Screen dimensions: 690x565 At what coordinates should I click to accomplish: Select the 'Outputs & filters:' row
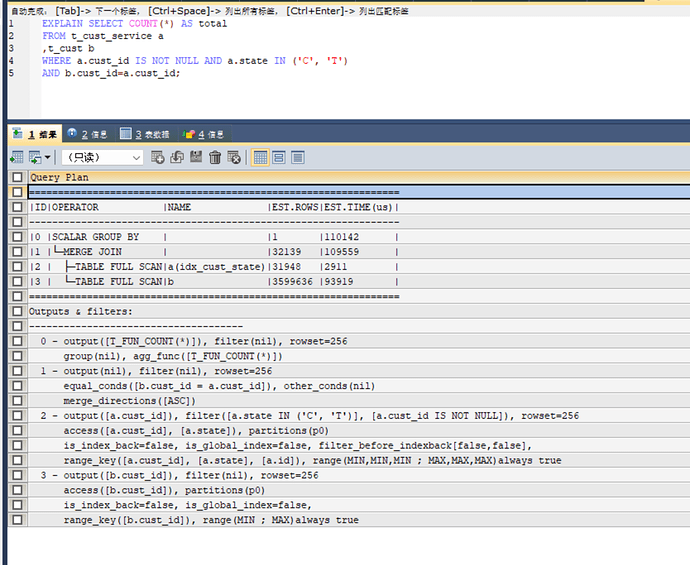[x=359, y=311]
